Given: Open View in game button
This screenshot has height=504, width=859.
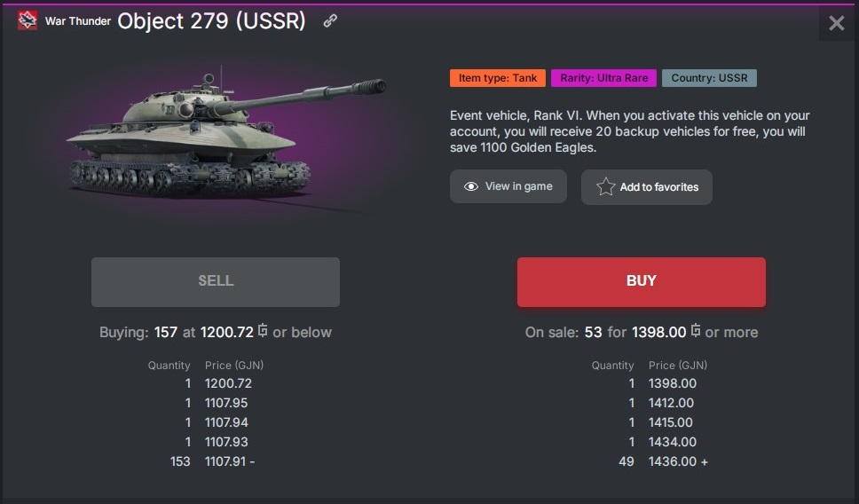Looking at the screenshot, I should tap(508, 186).
